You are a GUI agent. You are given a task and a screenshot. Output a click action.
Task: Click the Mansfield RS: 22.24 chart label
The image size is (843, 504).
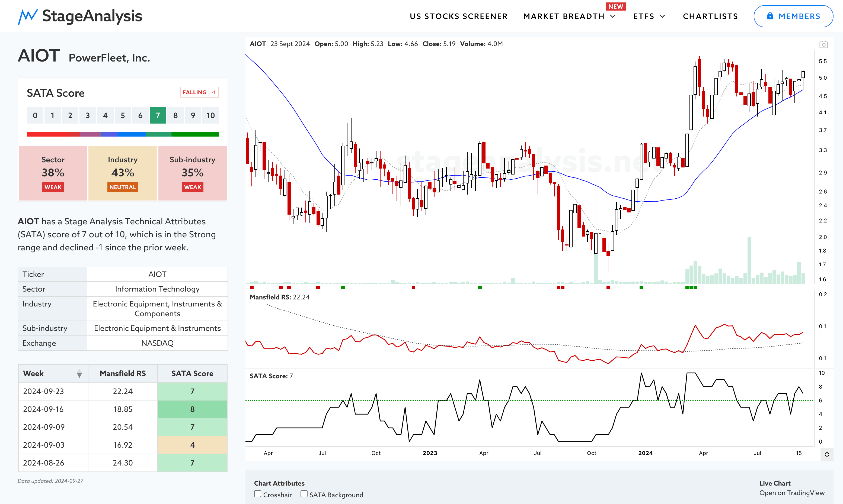point(280,297)
